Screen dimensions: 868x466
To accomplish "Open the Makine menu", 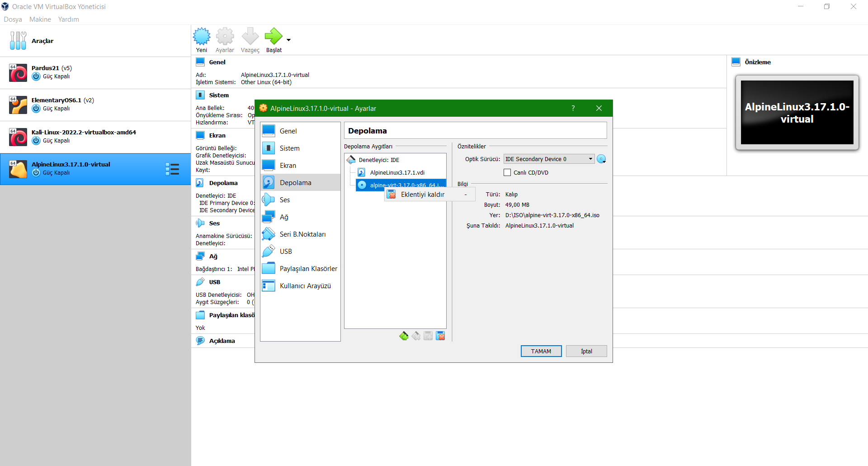I will coord(40,19).
